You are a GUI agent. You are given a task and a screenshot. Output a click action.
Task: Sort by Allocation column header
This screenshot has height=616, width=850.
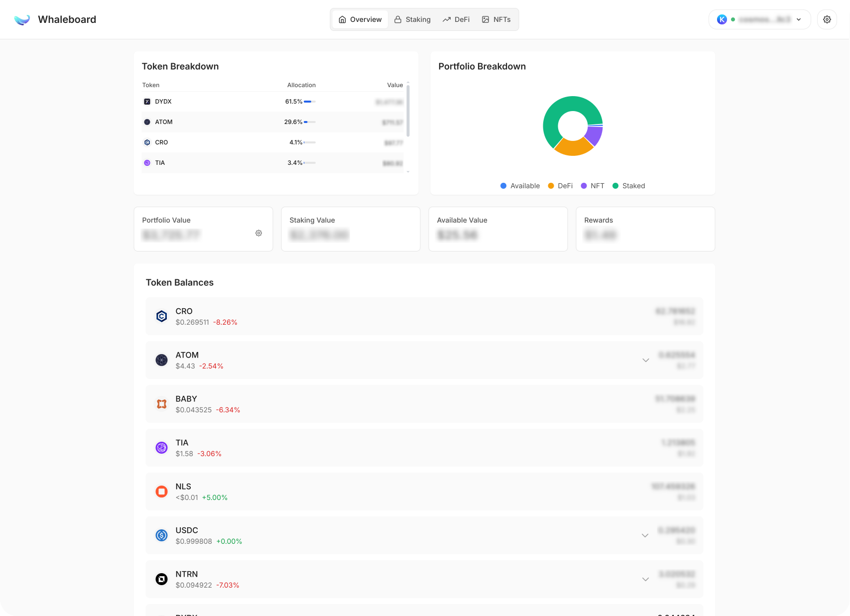pos(301,85)
